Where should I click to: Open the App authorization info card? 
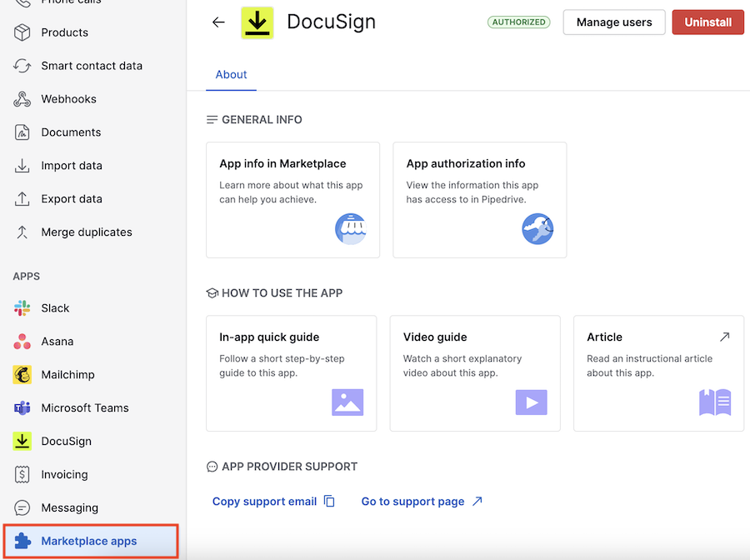pyautogui.click(x=479, y=199)
